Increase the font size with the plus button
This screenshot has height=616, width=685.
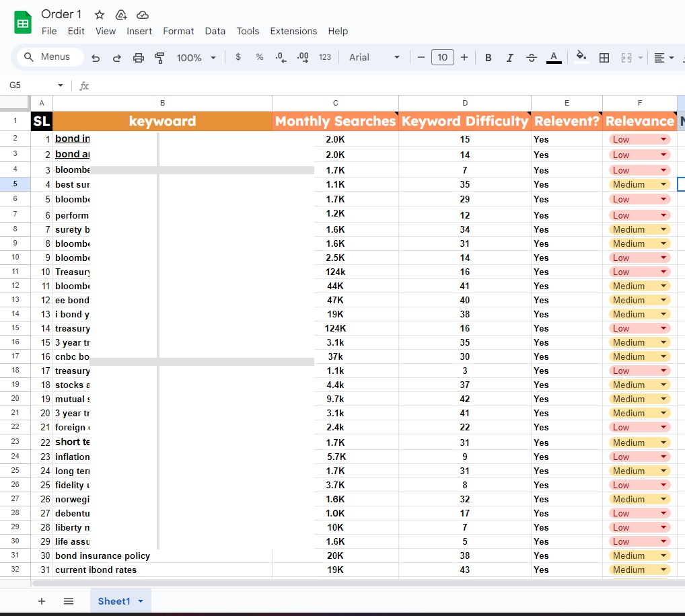tap(464, 58)
